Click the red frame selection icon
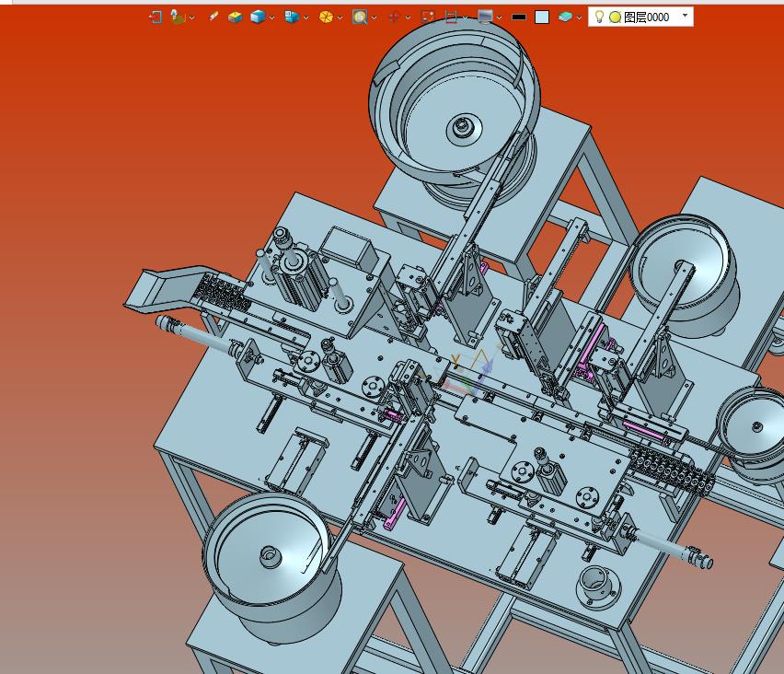The width and height of the screenshot is (784, 674). (x=428, y=17)
